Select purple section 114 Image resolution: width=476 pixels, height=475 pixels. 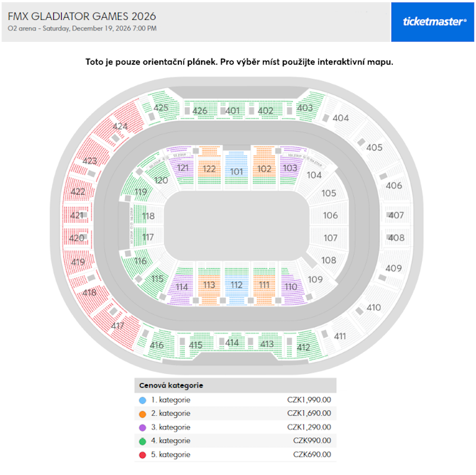(x=182, y=287)
